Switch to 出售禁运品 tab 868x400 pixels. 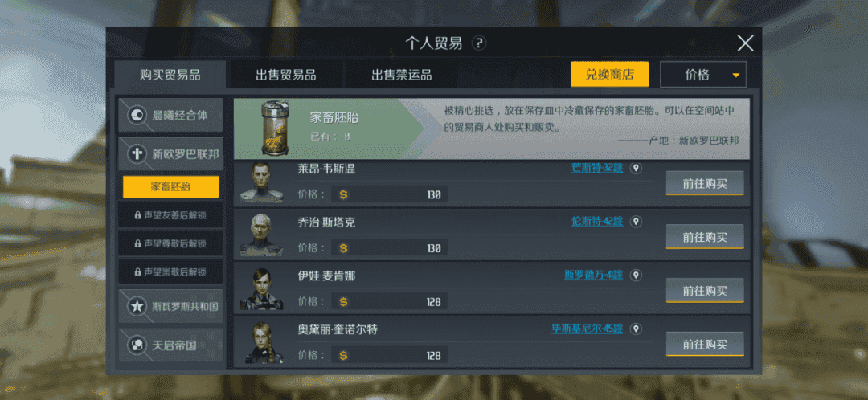(401, 75)
